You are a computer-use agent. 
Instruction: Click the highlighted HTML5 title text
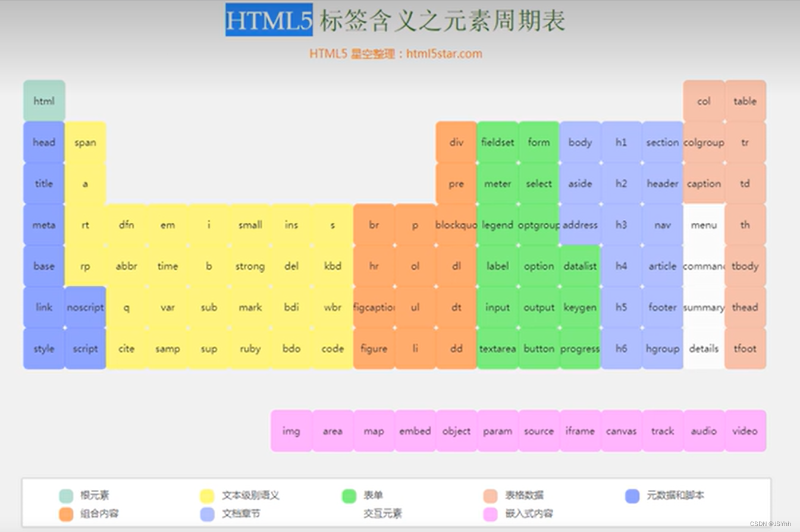click(x=269, y=20)
